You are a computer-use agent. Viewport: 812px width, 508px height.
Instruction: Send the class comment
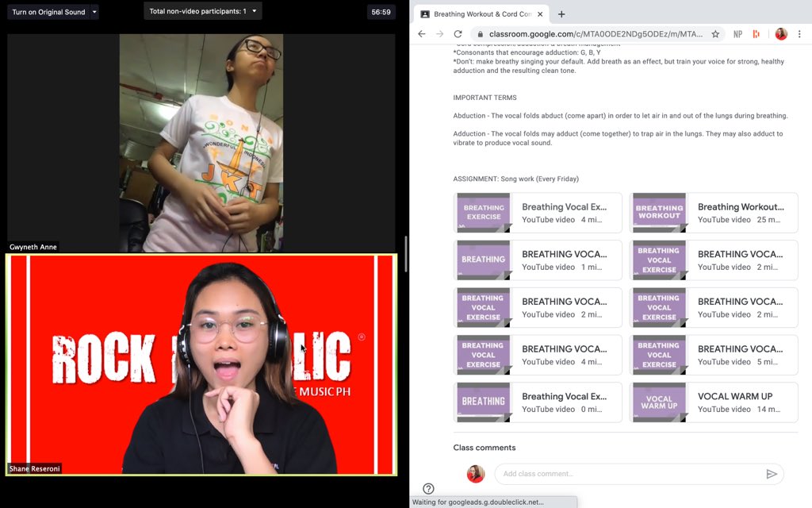click(772, 474)
